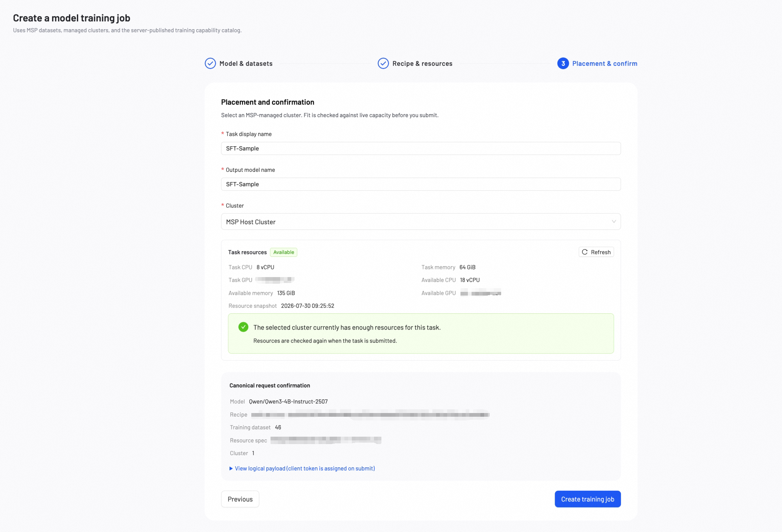The image size is (782, 532).
Task: Focus the Output model name field
Action: [x=421, y=184]
